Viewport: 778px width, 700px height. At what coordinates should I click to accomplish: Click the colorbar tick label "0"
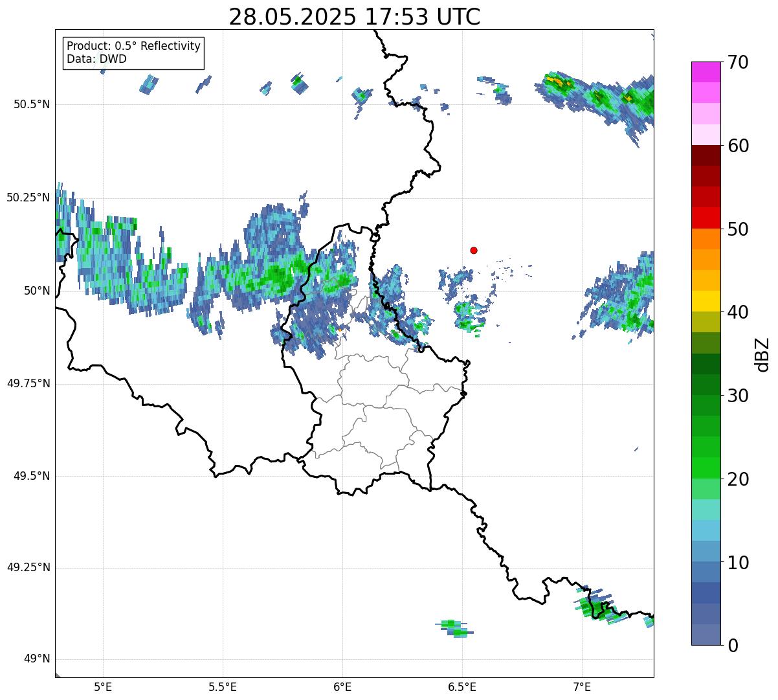733,646
